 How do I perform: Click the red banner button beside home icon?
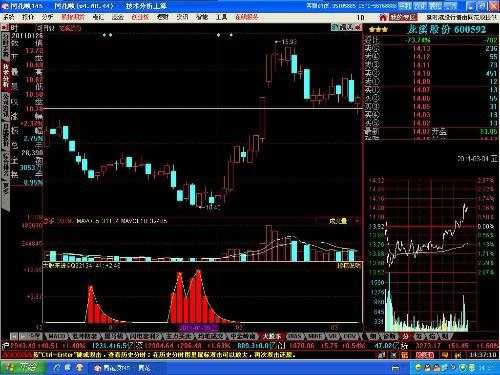point(403,17)
